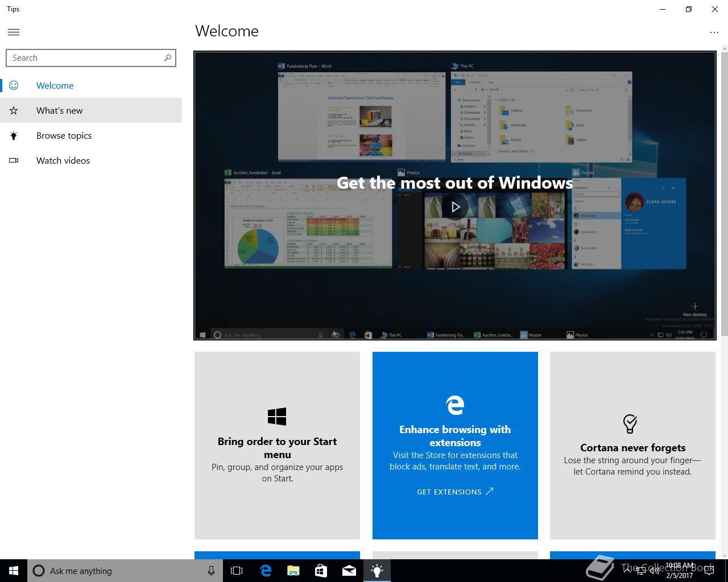Minimize the Tips window
Screen dimensions: 728x582
(x=663, y=9)
